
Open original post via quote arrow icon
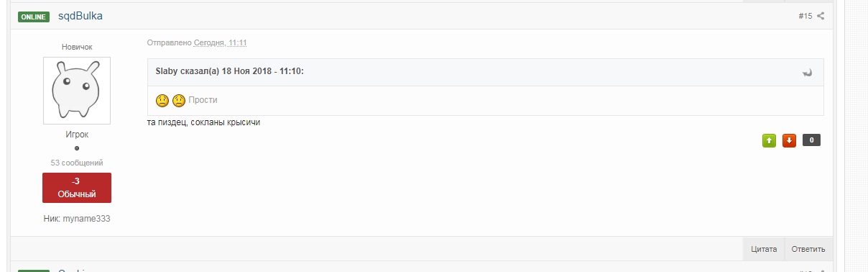(x=808, y=73)
